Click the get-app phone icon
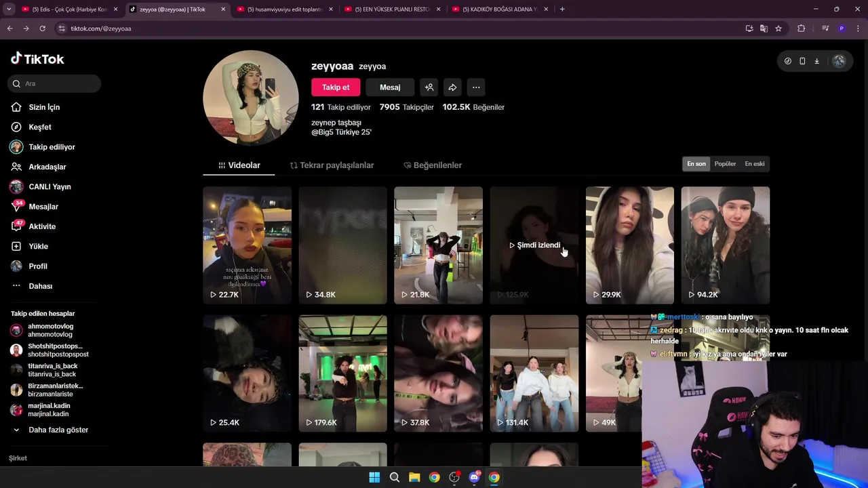 (x=802, y=61)
